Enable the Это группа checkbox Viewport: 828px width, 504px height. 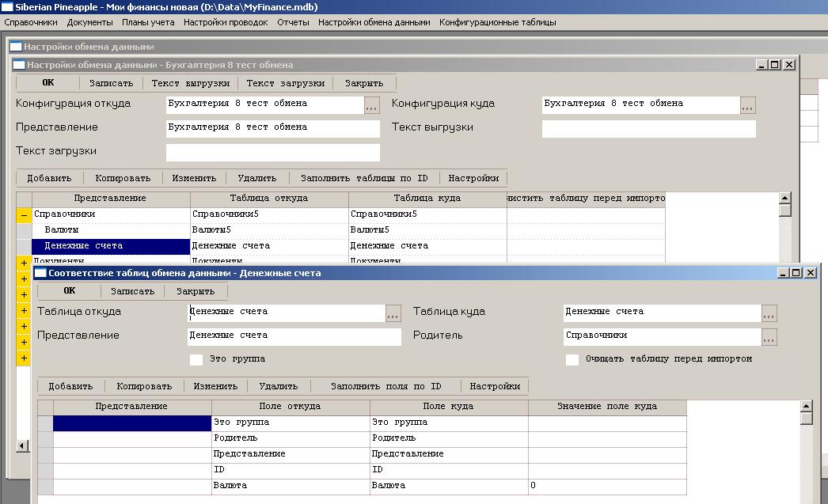pyautogui.click(x=196, y=358)
